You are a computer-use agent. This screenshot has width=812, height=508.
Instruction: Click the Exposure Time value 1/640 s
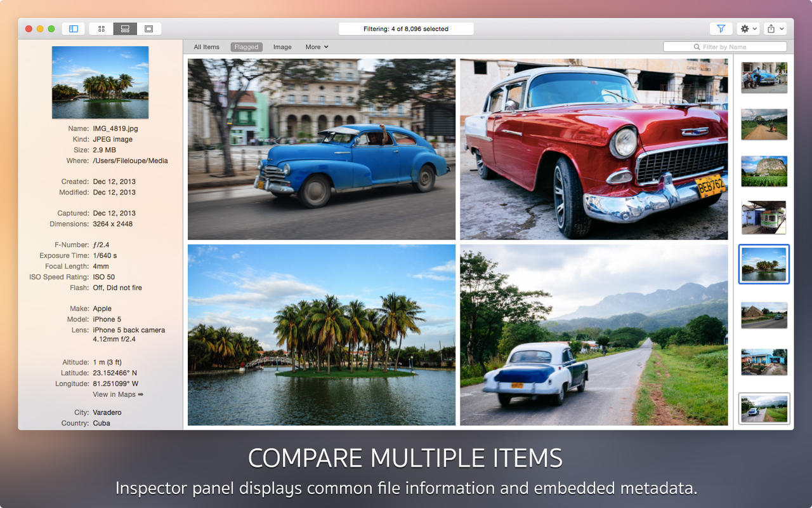(105, 256)
